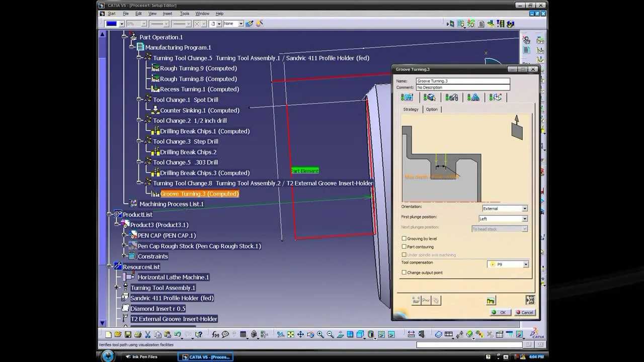Click the Undo icon
Viewport: 644px width, 362px height.
click(x=178, y=334)
